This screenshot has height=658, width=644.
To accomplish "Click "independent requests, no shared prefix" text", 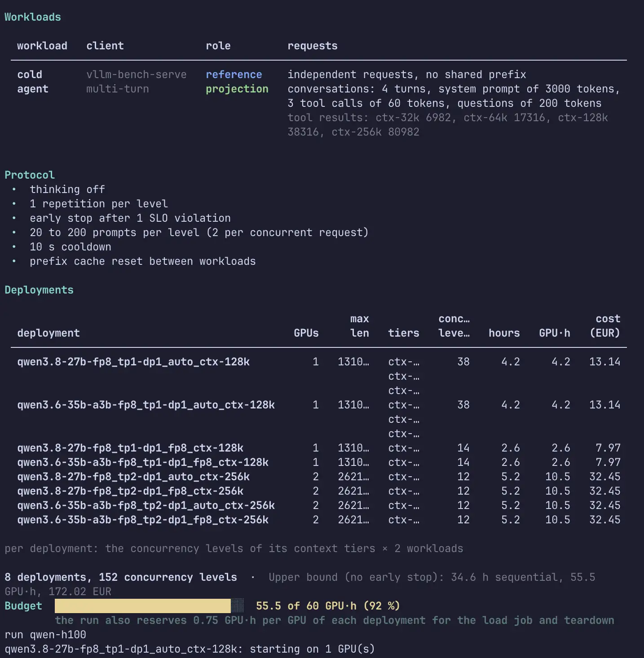I will point(407,75).
